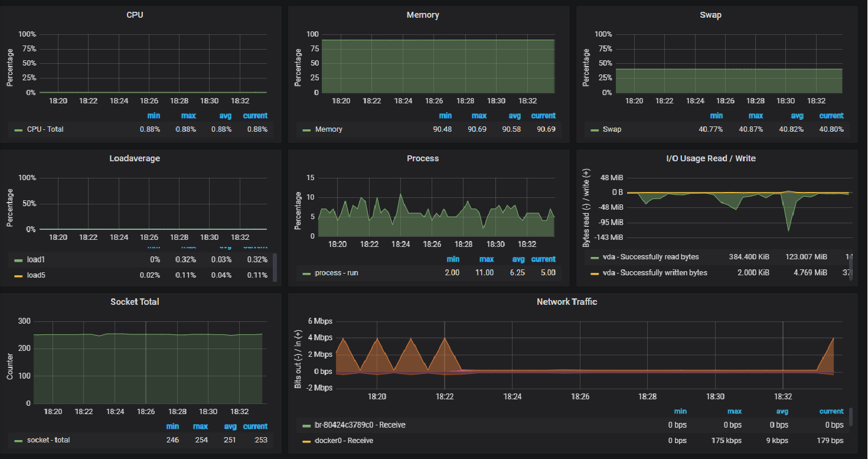Click the Network Traffic legend scrollbar

[x=851, y=416]
